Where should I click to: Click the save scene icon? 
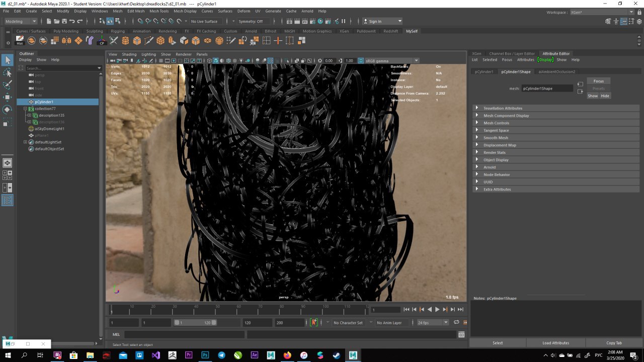[x=64, y=21]
